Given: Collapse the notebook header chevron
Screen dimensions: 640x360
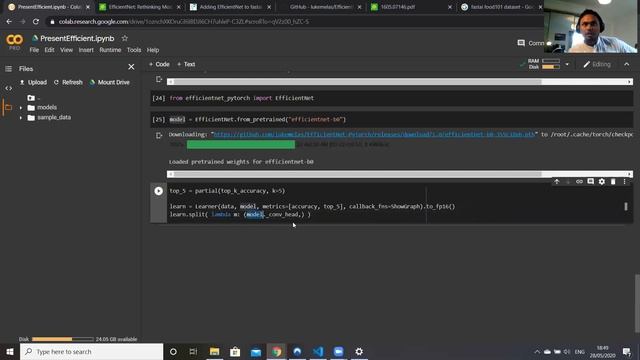Looking at the screenshot, I should coord(627,64).
